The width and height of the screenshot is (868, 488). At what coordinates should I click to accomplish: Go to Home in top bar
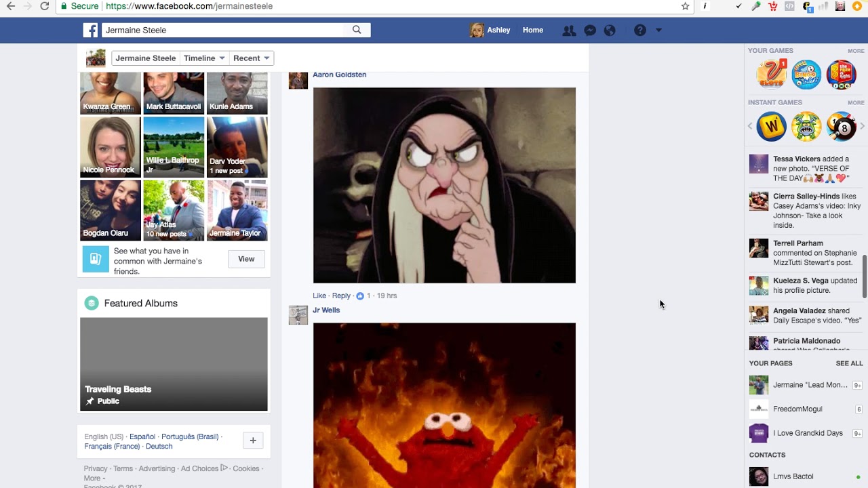533,30
